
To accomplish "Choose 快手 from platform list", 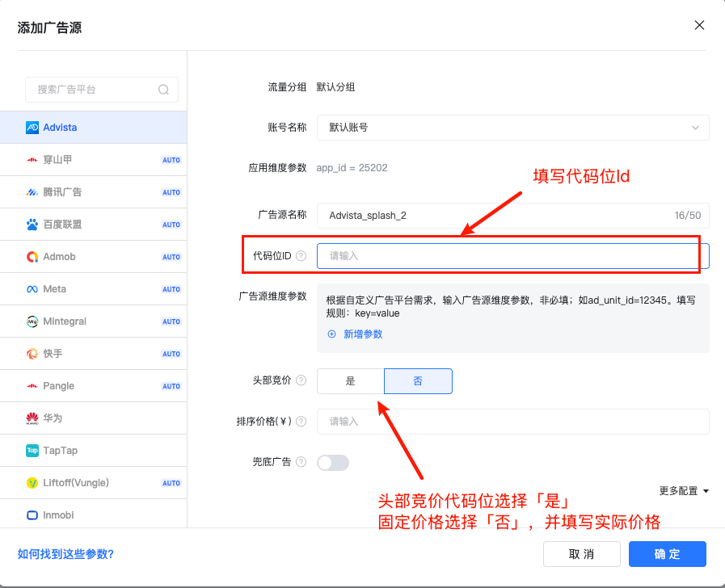I will point(53,354).
